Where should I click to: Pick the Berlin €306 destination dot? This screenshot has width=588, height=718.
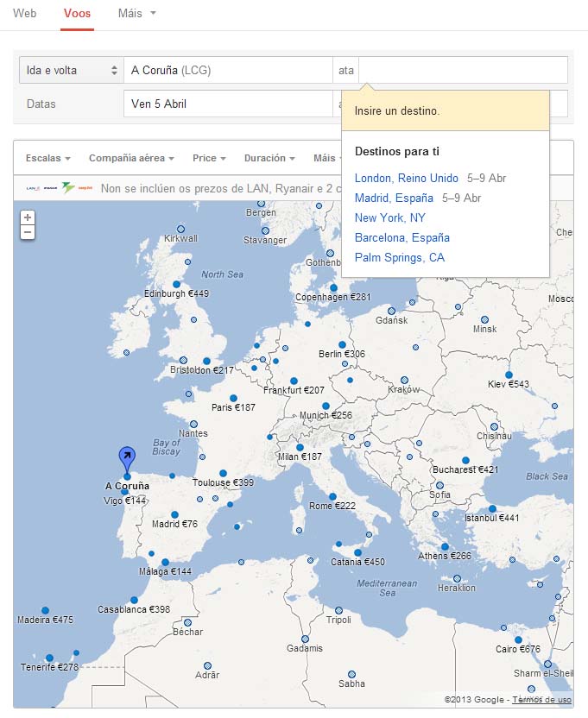342,344
